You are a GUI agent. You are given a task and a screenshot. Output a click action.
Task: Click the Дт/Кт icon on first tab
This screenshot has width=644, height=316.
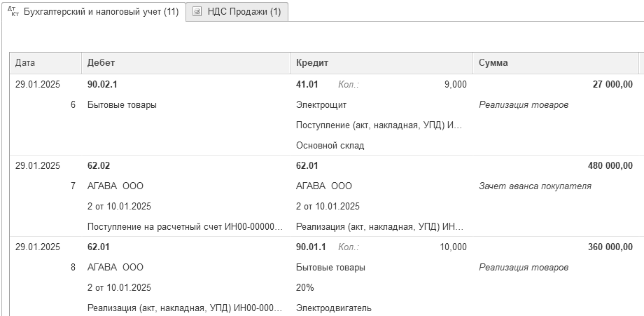[13, 11]
